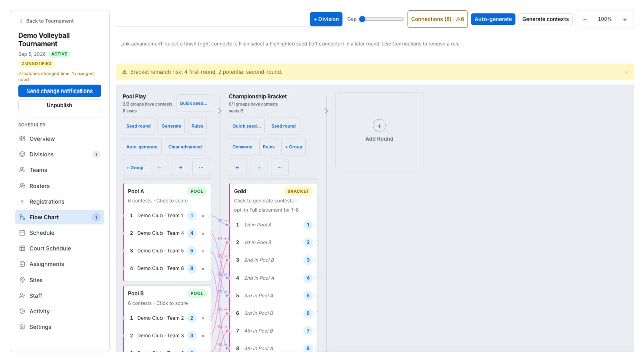
Task: Go to the Teams section
Action: [x=59, y=170]
